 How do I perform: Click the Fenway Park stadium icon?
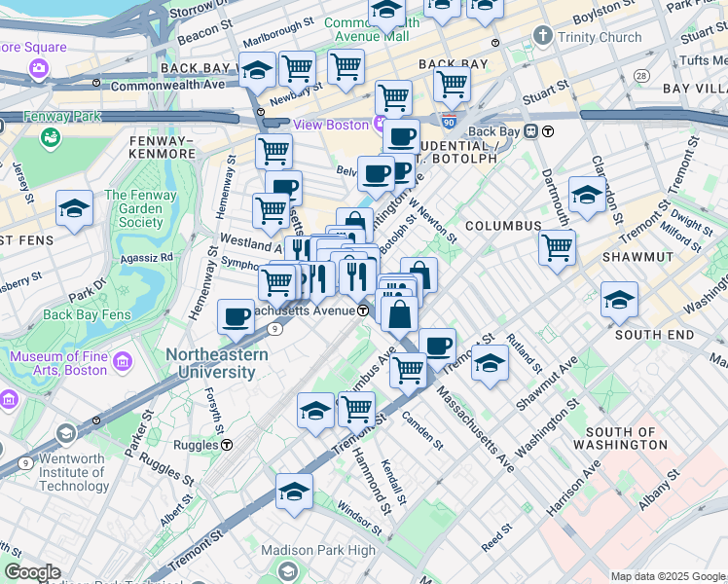click(x=51, y=137)
